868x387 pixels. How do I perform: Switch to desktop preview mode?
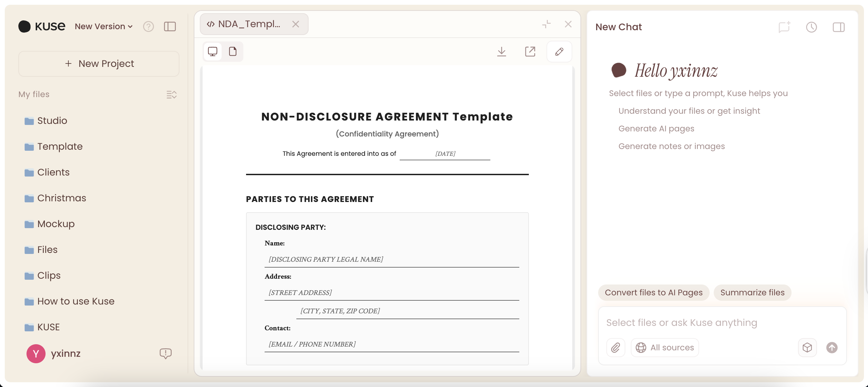pyautogui.click(x=213, y=51)
